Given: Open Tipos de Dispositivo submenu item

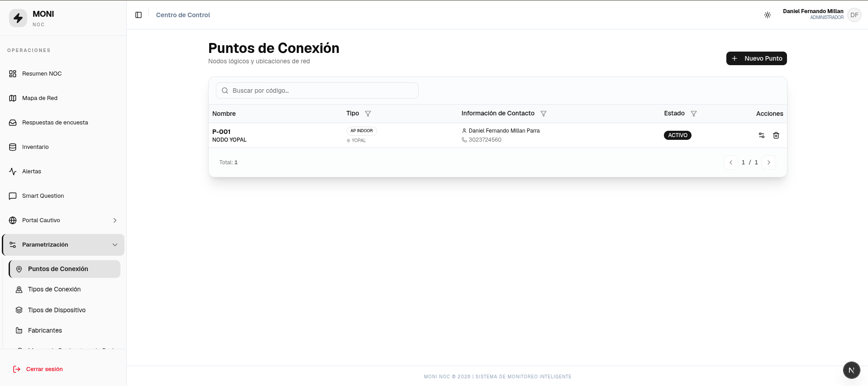Looking at the screenshot, I should point(65,310).
